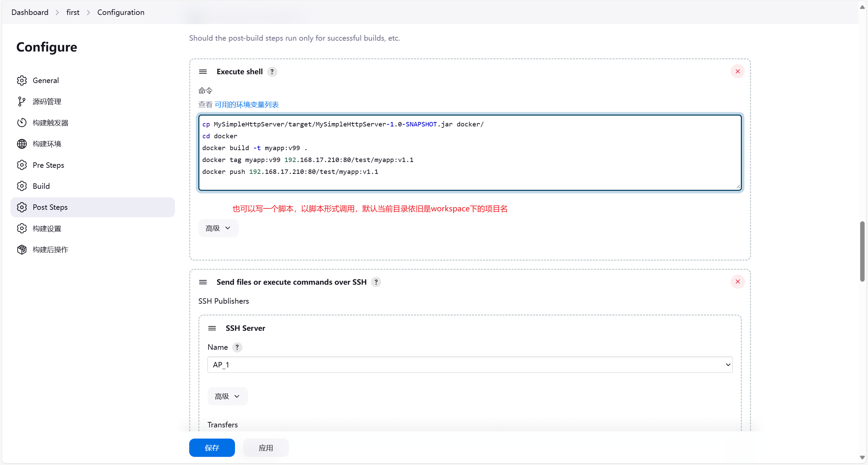Click the SSH Server drag handle
868x465 pixels.
(212, 328)
